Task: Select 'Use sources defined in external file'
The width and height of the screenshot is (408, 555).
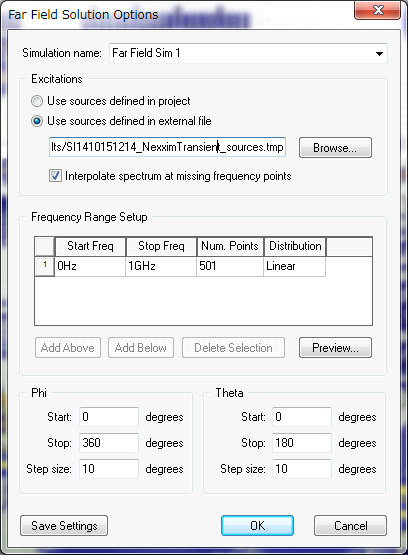Action: (x=37, y=121)
